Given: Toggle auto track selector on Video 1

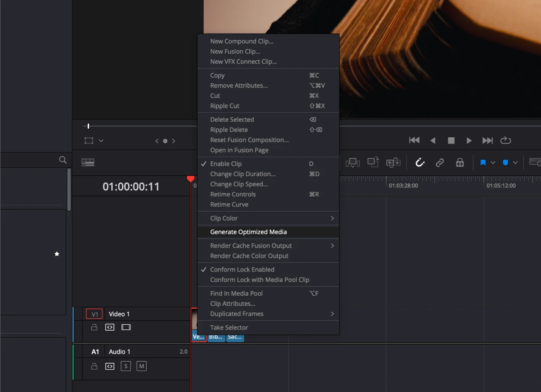Looking at the screenshot, I should [x=109, y=327].
